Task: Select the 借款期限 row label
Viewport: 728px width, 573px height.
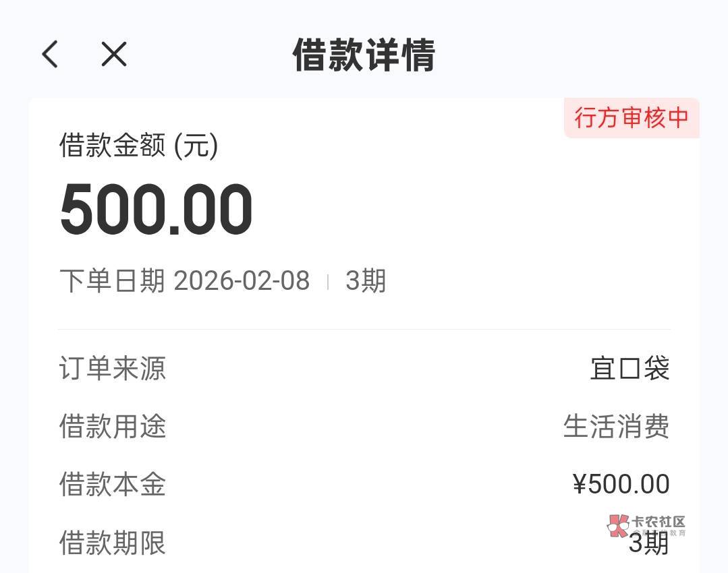Action: (112, 543)
